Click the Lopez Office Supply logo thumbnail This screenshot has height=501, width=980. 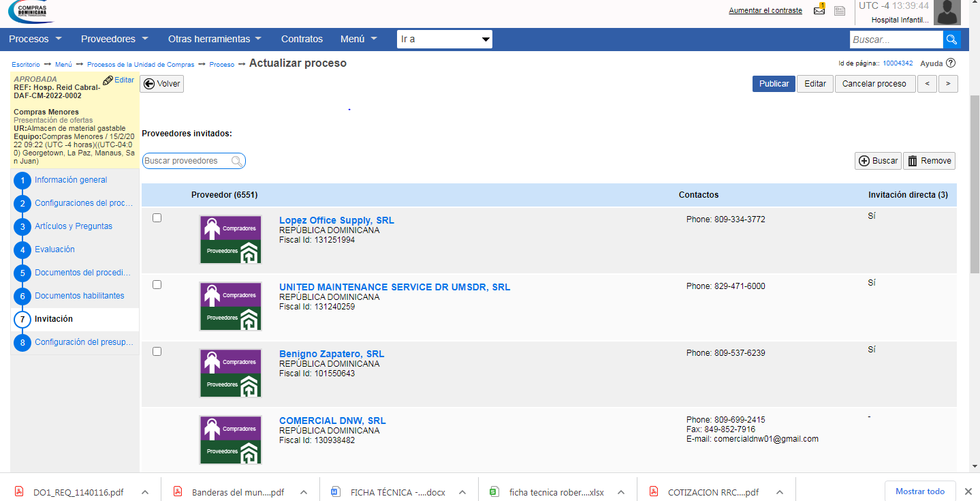tap(230, 239)
